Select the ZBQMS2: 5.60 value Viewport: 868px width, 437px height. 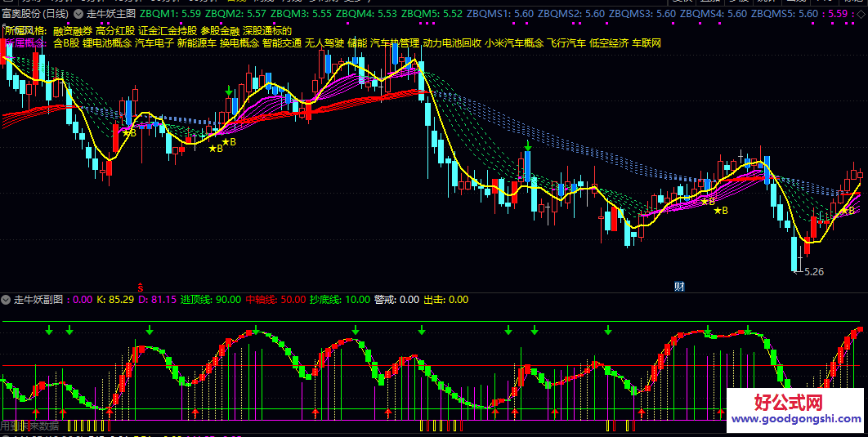coord(572,13)
